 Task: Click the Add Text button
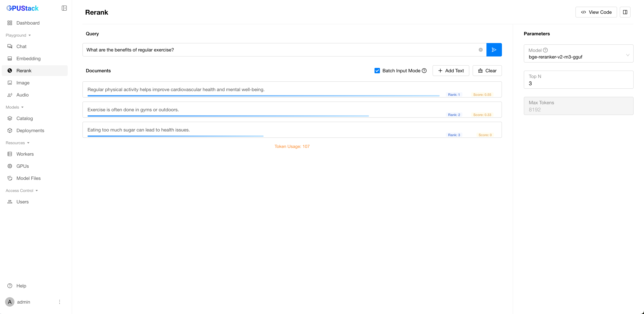pos(451,71)
